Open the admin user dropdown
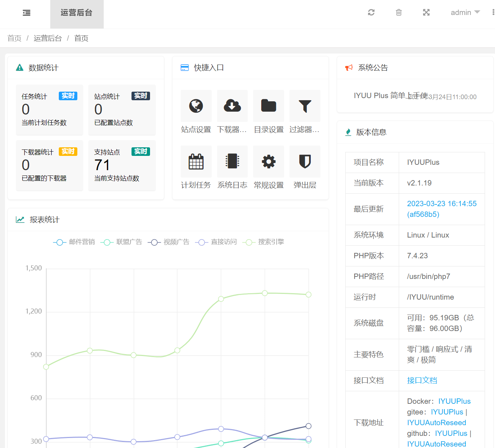 click(465, 12)
